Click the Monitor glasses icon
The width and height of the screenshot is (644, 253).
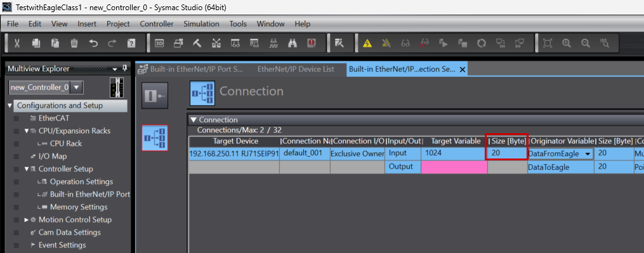coord(405,43)
